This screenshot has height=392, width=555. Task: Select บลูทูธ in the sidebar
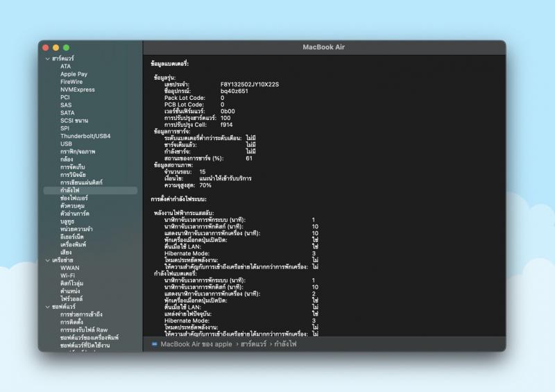(x=67, y=222)
